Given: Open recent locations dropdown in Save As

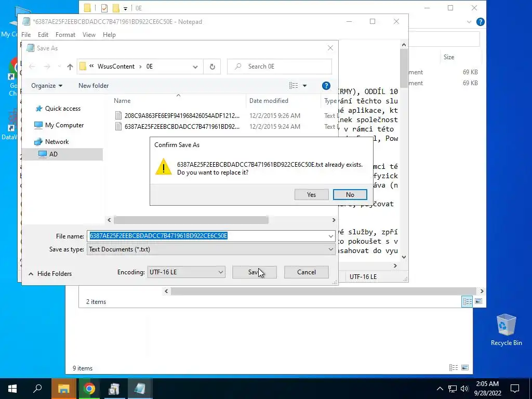Looking at the screenshot, I should coord(59,66).
